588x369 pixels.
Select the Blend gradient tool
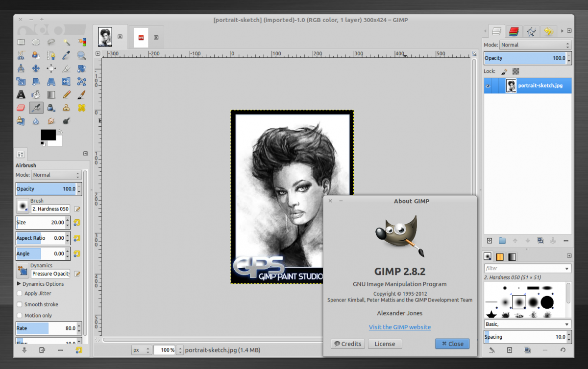(50, 94)
